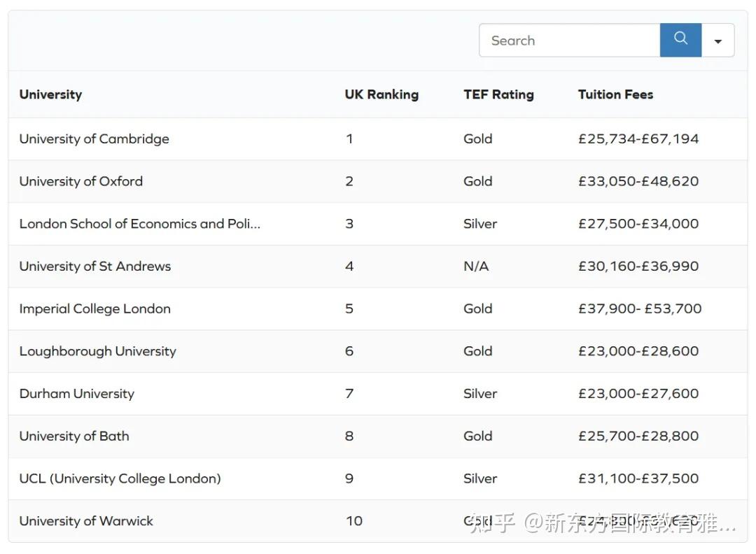Select London School of Economics row

click(139, 224)
